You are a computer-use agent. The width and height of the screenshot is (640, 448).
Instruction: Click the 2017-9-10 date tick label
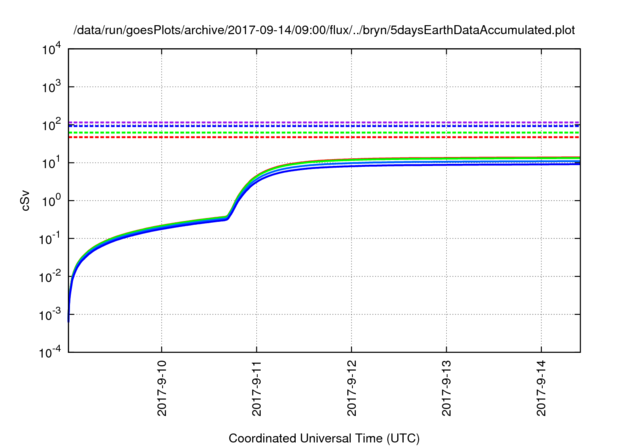(162, 388)
